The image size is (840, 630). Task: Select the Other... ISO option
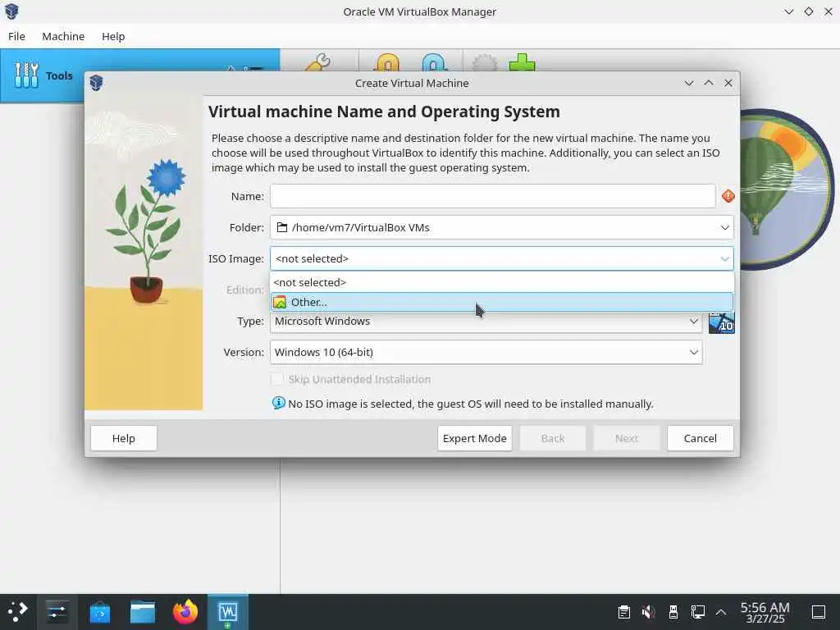[x=501, y=302]
